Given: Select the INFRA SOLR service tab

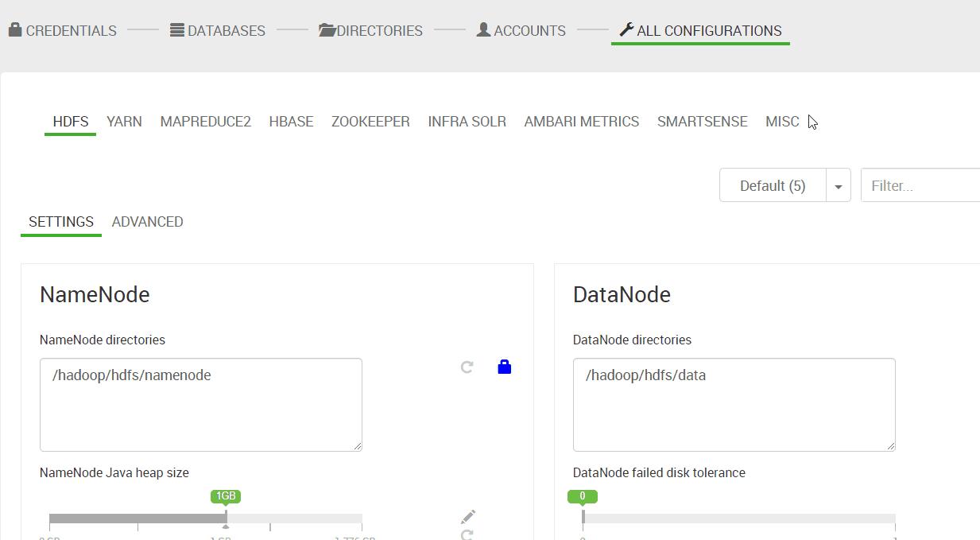Looking at the screenshot, I should click(467, 122).
